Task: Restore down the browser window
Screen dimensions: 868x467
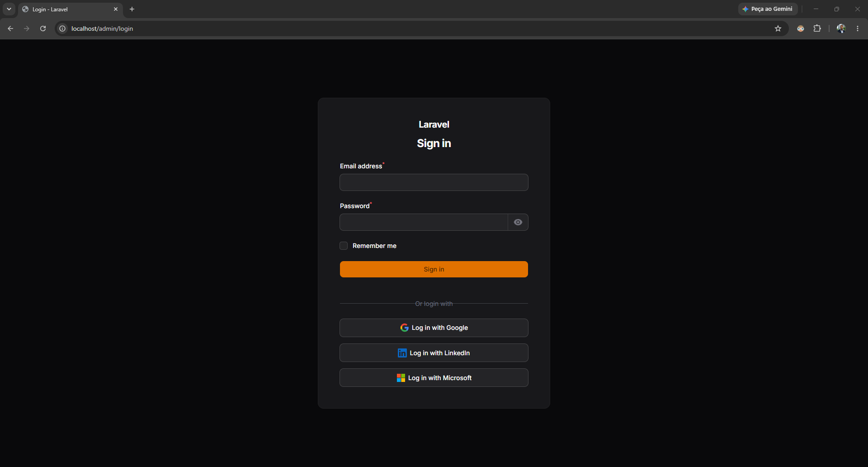Action: pyautogui.click(x=837, y=9)
